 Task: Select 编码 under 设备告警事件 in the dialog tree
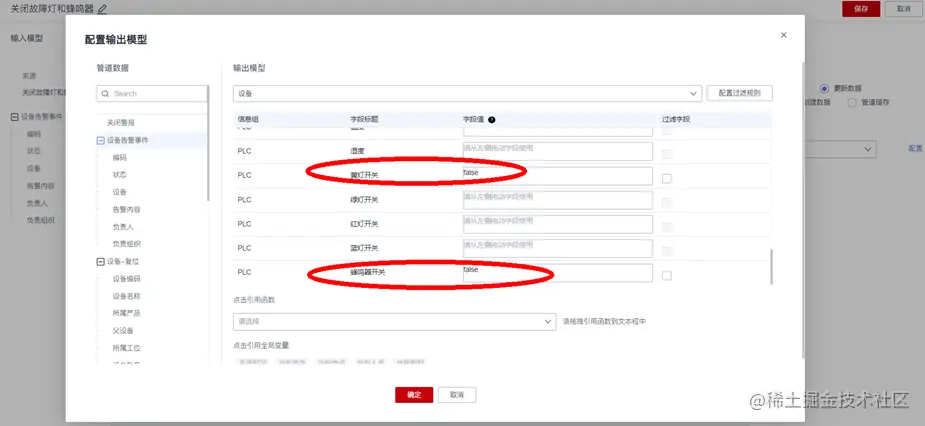(119, 158)
